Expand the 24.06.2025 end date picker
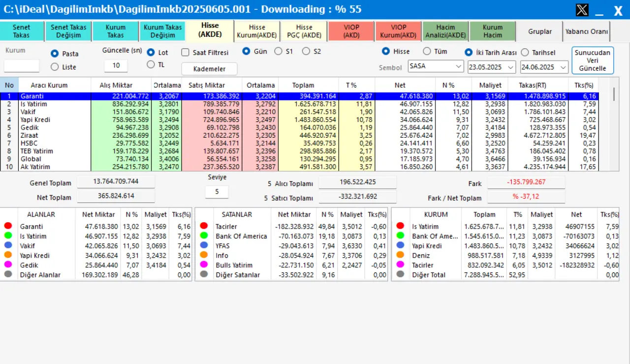This screenshot has height=364, width=630. point(563,67)
